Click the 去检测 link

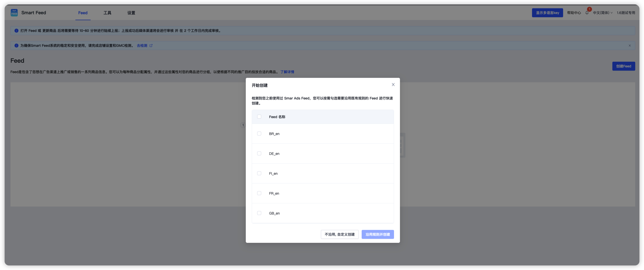142,45
